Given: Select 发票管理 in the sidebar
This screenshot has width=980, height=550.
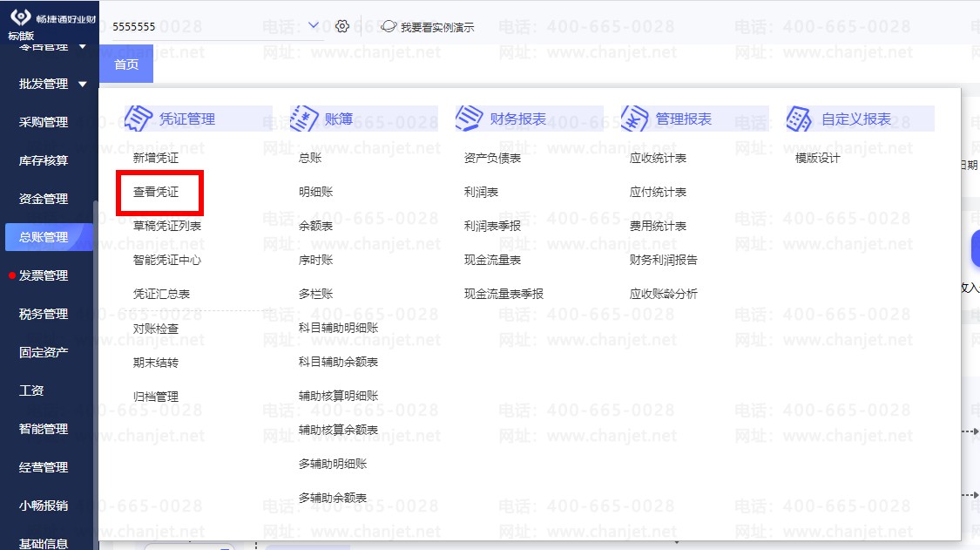Looking at the screenshot, I should (x=44, y=275).
